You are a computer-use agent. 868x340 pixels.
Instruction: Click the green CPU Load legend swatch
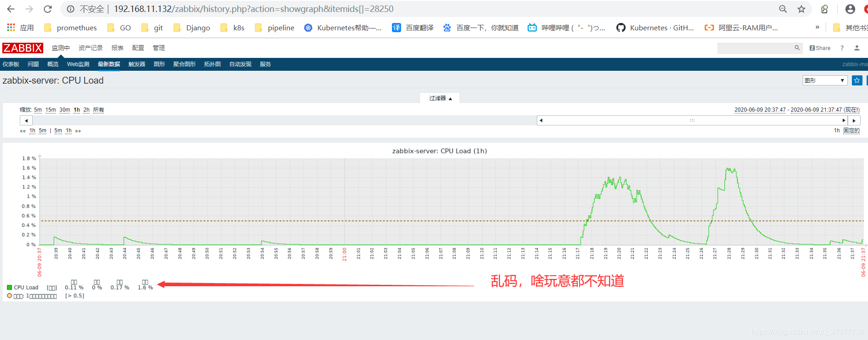click(10, 288)
